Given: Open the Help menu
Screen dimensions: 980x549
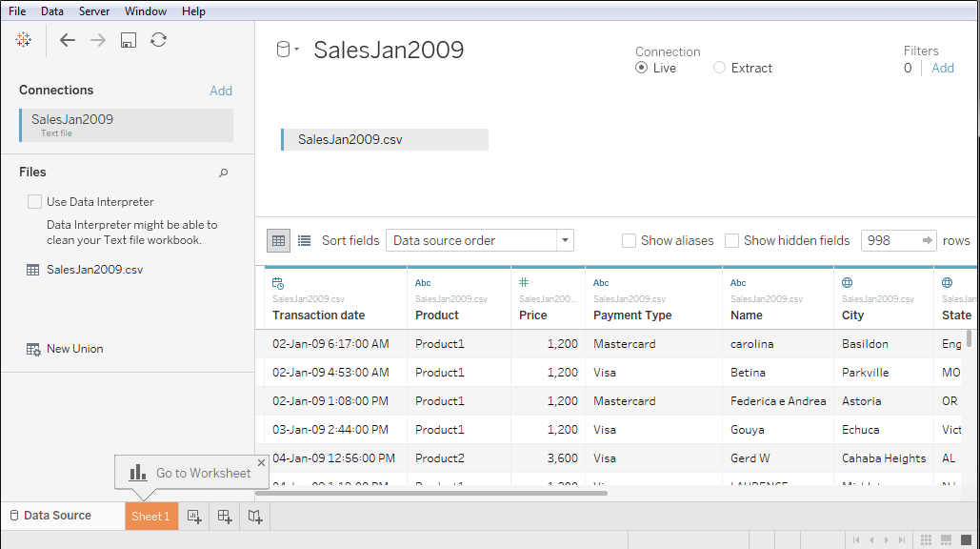Looking at the screenshot, I should click(x=193, y=11).
